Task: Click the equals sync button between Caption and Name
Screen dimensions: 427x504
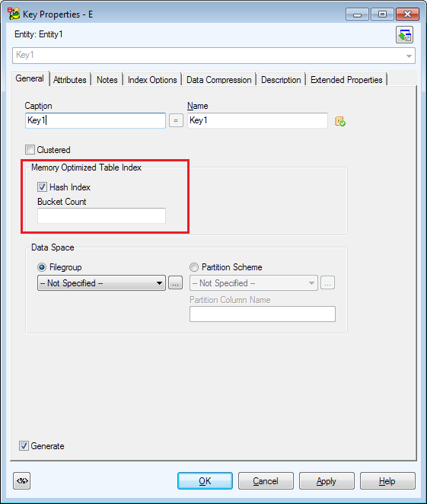Action: 176,120
